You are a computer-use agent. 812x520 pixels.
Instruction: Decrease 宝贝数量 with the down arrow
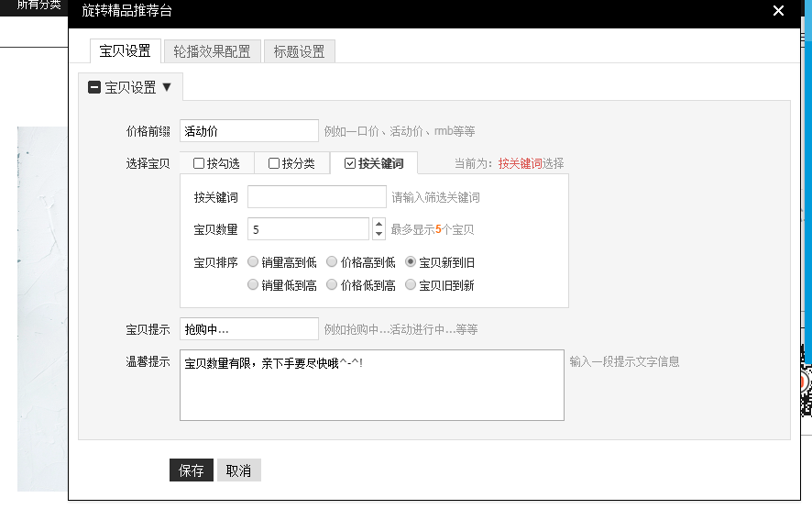coord(379,234)
